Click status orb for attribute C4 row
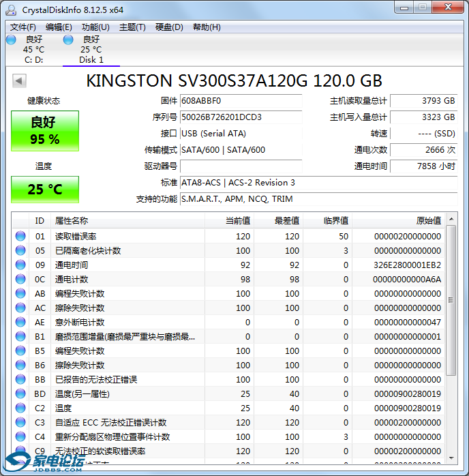This screenshot has height=476, width=469. pyautogui.click(x=20, y=436)
